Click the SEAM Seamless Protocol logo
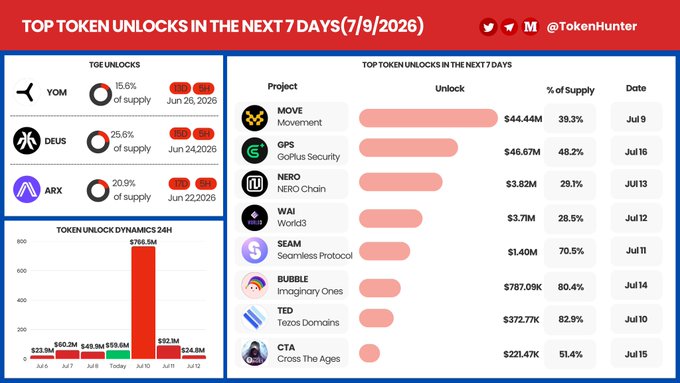 coord(255,251)
